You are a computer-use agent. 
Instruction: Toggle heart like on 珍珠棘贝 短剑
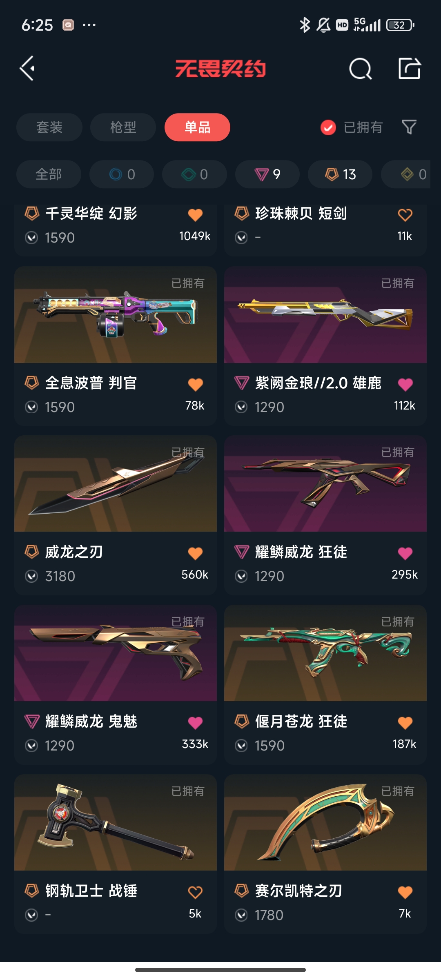pyautogui.click(x=405, y=215)
